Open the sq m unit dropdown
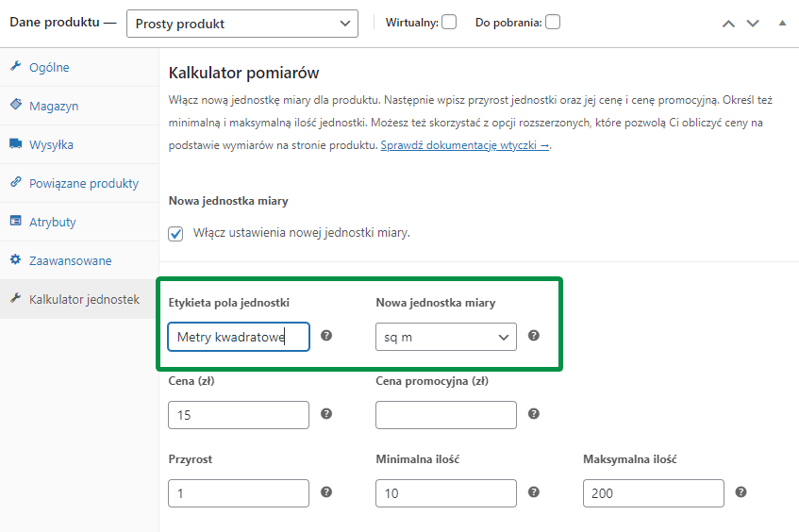The height and width of the screenshot is (532, 799). [x=446, y=337]
